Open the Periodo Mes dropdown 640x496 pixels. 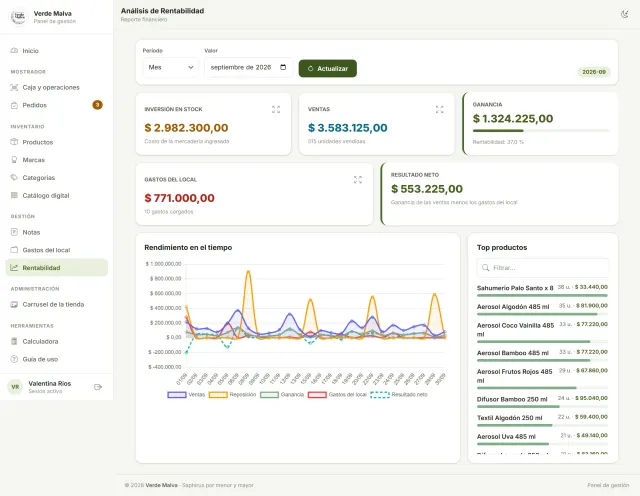click(x=171, y=67)
